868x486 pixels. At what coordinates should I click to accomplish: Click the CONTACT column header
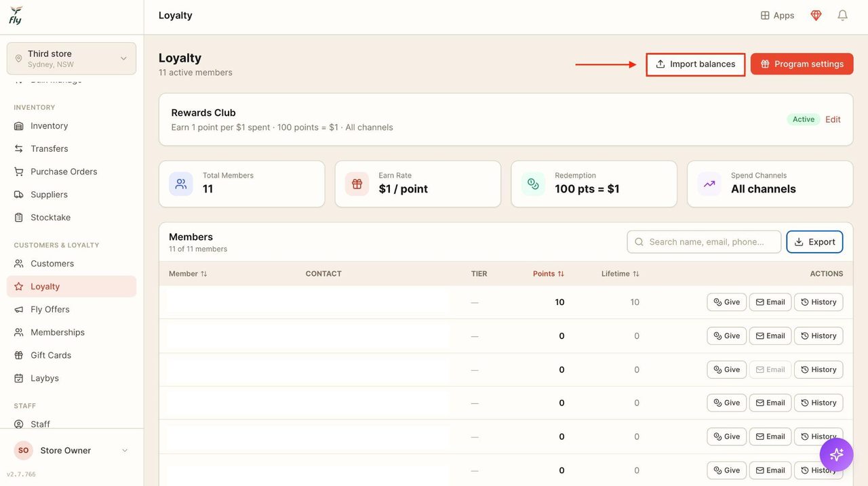pyautogui.click(x=323, y=274)
